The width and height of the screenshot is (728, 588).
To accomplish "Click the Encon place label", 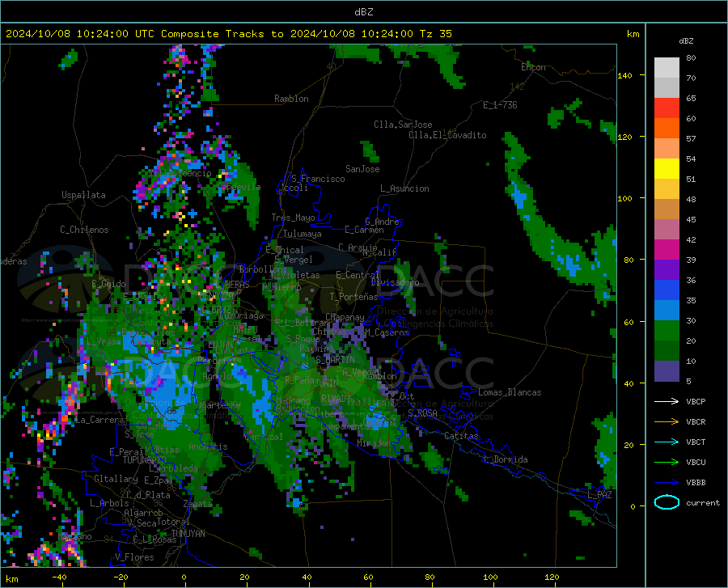I will (x=533, y=67).
